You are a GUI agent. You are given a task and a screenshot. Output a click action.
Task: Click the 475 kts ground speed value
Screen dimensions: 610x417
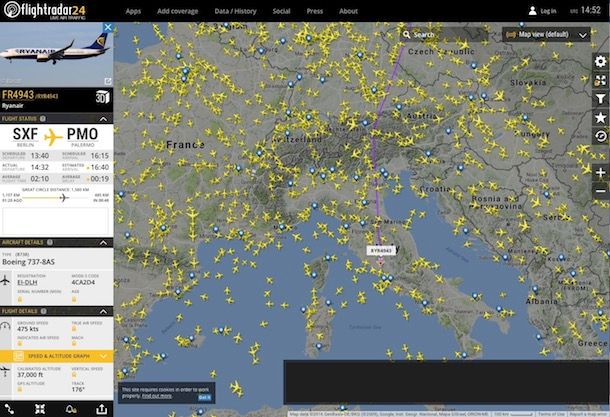click(28, 329)
